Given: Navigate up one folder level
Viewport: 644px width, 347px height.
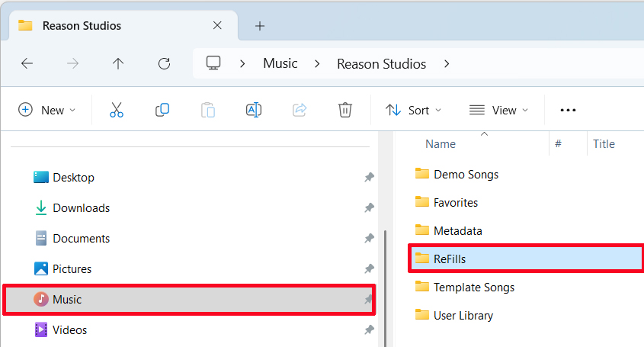Looking at the screenshot, I should [x=118, y=63].
